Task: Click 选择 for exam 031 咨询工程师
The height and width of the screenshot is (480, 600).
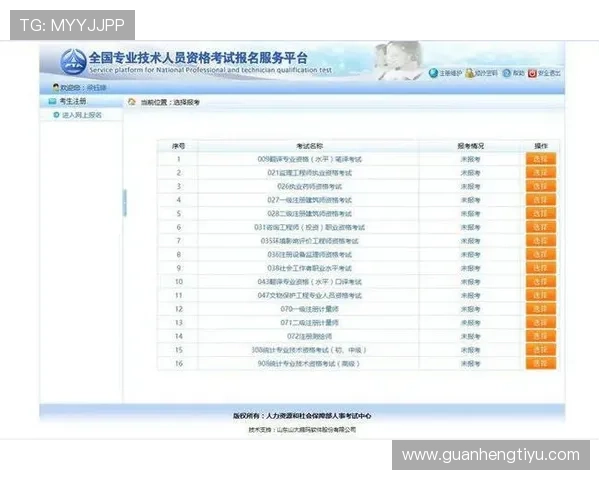Action: pos(540,227)
